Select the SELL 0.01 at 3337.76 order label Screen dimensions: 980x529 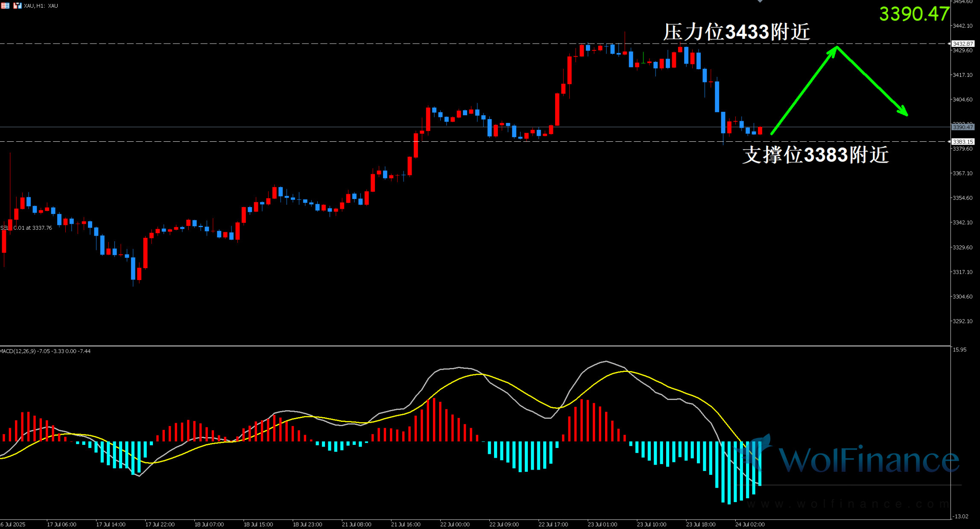click(x=26, y=228)
